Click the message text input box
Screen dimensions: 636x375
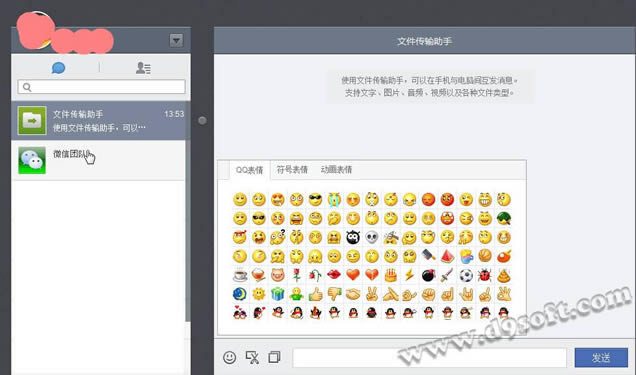click(430, 358)
